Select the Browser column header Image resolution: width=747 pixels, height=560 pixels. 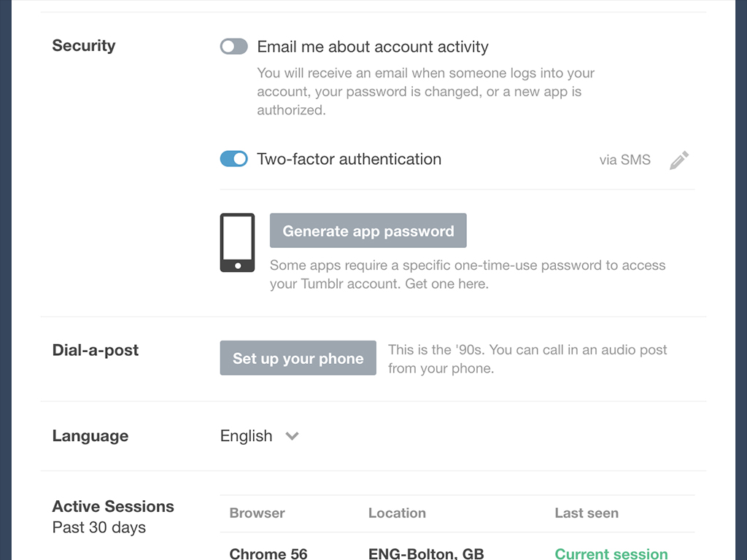[257, 513]
